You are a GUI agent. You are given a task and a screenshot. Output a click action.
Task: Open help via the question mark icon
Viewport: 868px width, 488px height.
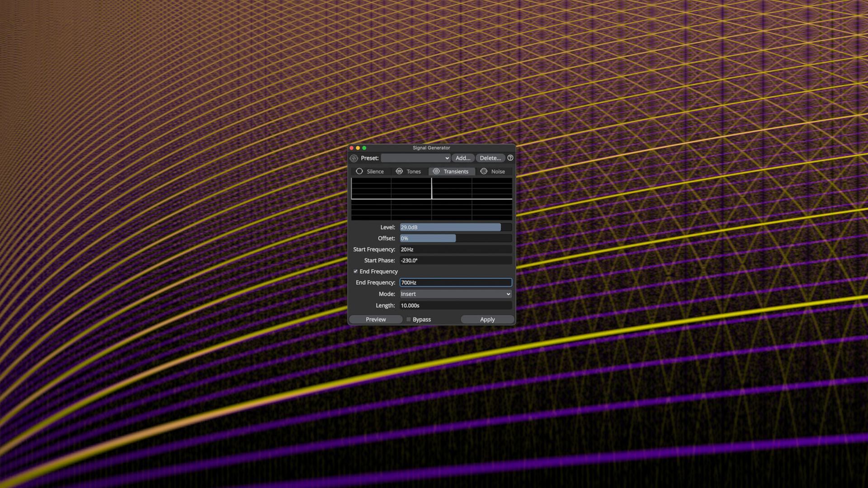pos(510,158)
